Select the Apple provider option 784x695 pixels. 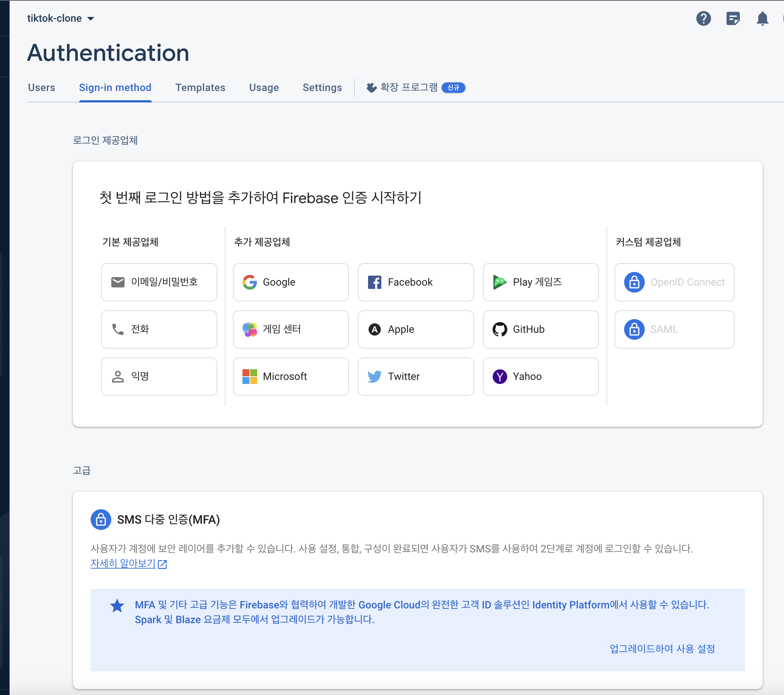[x=416, y=329]
